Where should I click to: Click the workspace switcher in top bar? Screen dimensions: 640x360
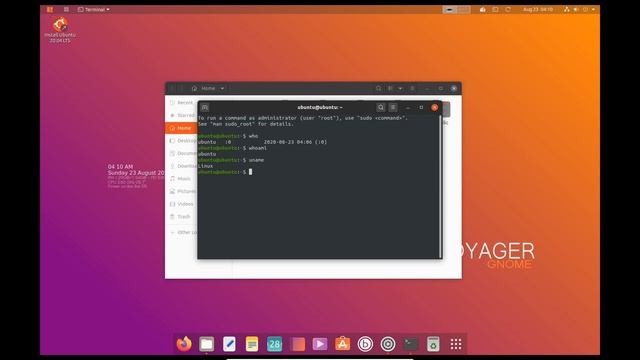(x=456, y=9)
